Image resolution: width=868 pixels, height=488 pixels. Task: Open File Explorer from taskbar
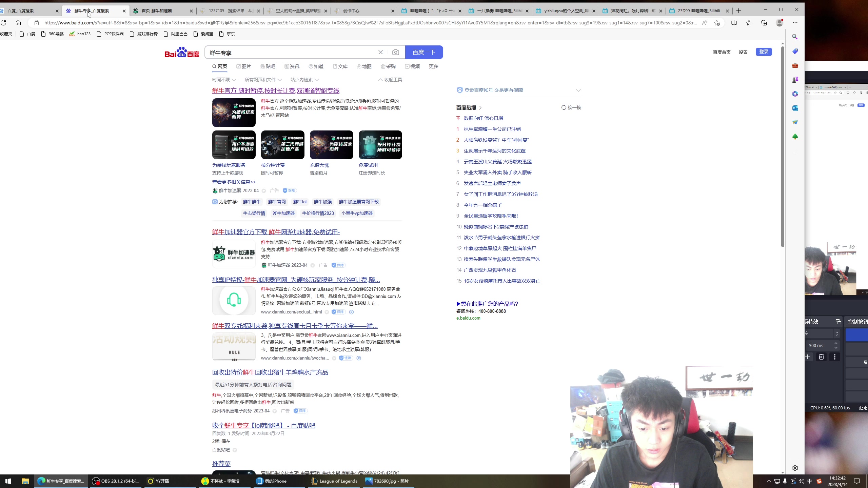pos(25,481)
